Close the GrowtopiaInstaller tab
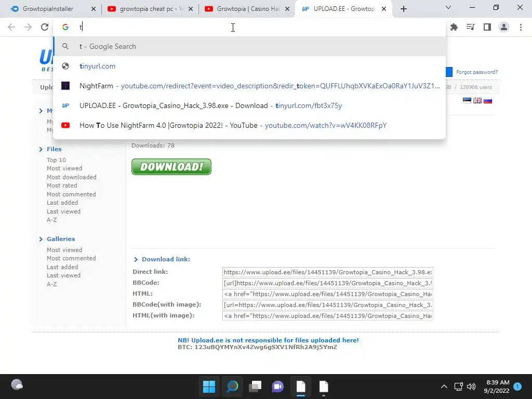The height and width of the screenshot is (399, 532). (x=94, y=9)
